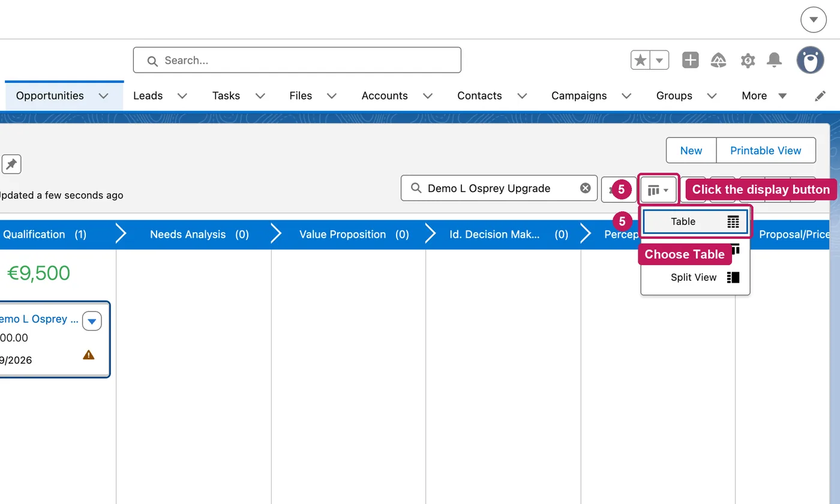Open the Printable View
840x504 pixels.
coord(766,151)
